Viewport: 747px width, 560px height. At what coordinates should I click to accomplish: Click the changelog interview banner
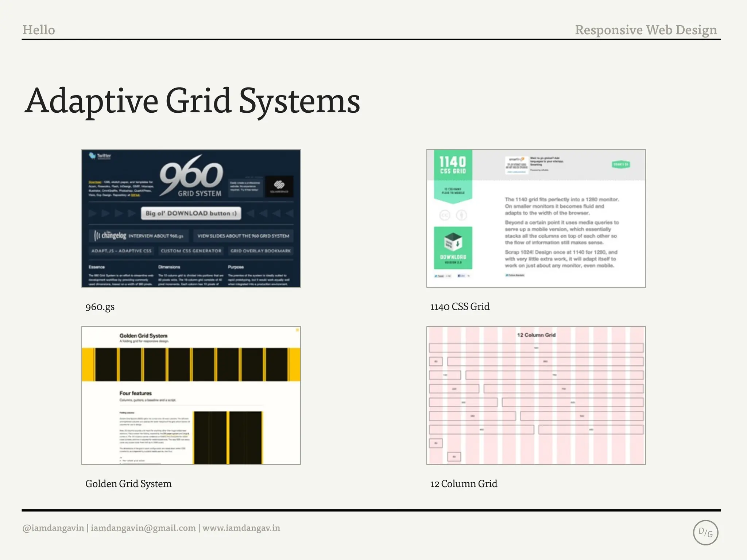tap(139, 236)
